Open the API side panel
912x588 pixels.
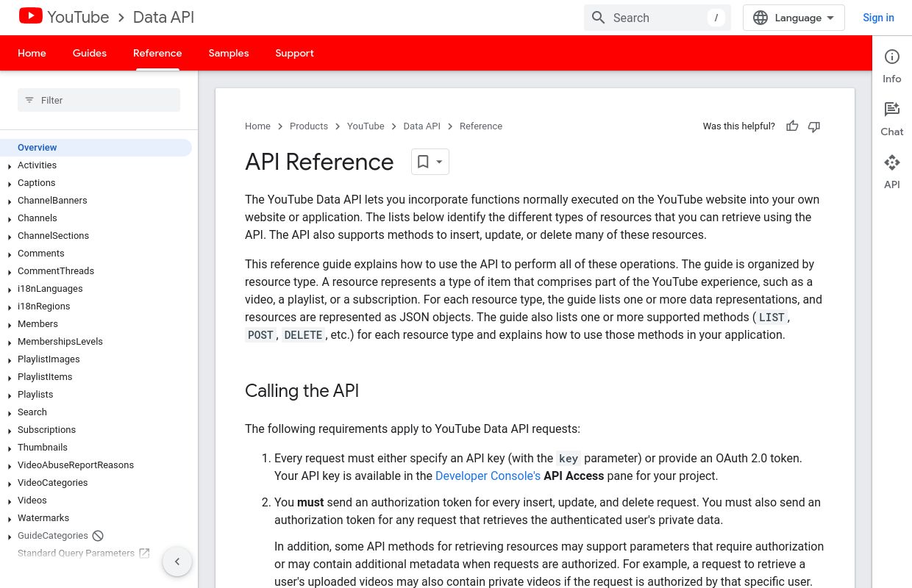(892, 172)
